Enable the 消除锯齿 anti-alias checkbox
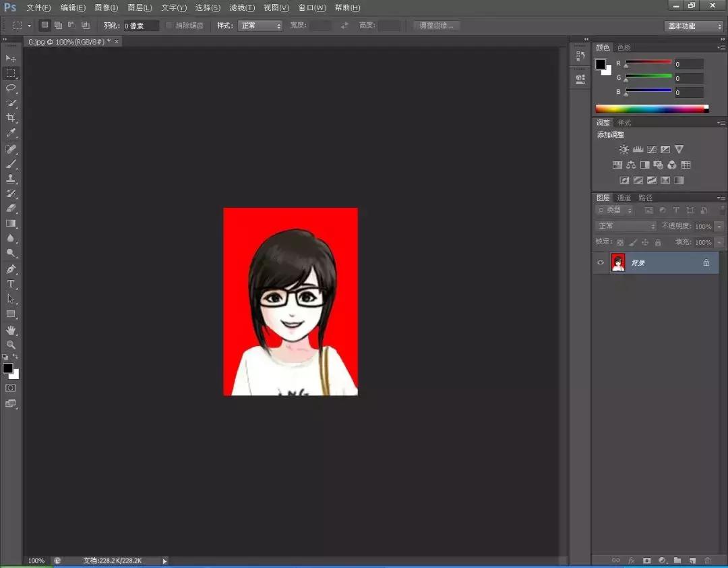Image resolution: width=728 pixels, height=568 pixels. click(169, 26)
